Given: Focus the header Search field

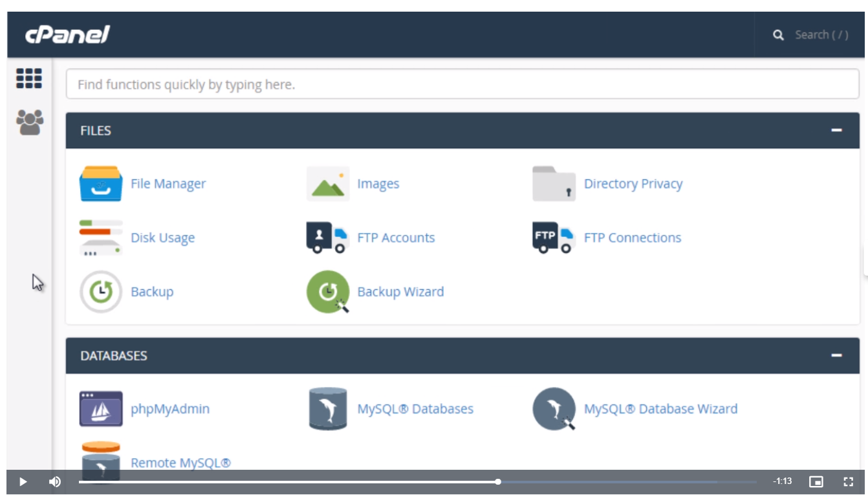Looking at the screenshot, I should tap(822, 35).
